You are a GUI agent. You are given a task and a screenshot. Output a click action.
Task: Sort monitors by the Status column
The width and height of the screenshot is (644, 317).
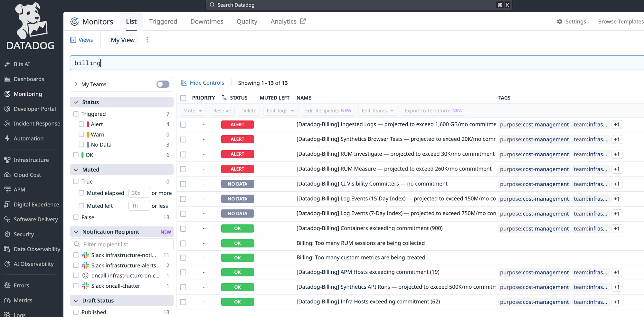click(x=235, y=98)
